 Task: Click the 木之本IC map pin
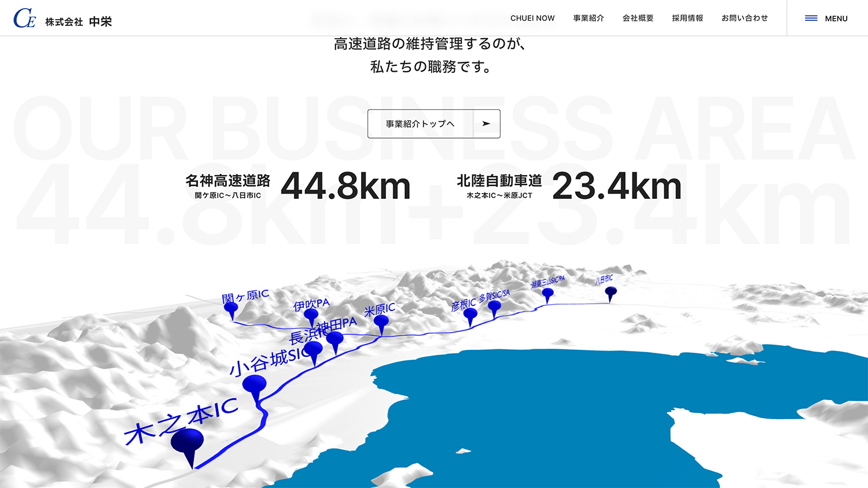coord(187,443)
